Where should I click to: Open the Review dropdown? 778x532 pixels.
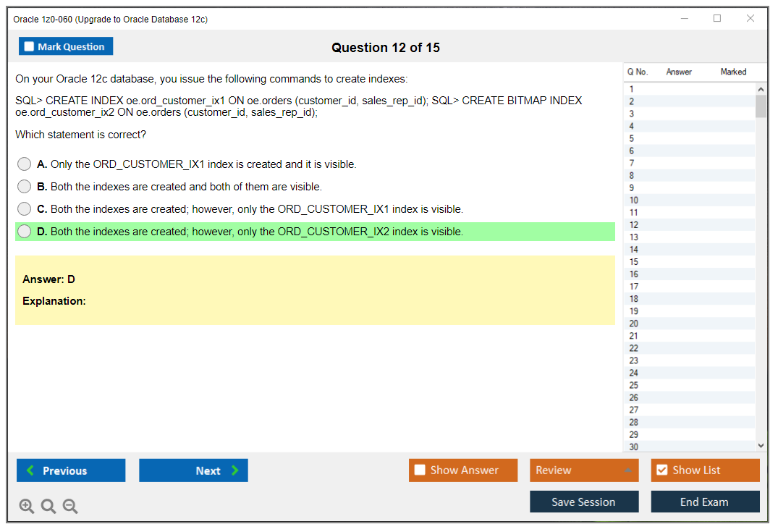[584, 470]
